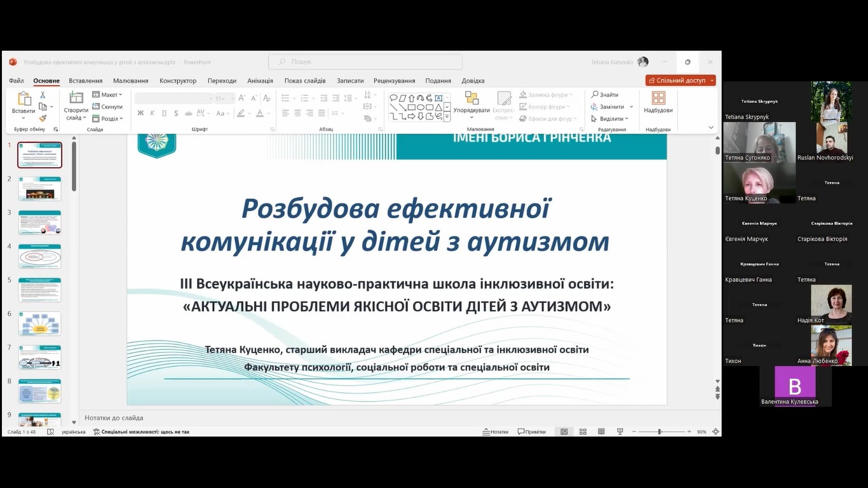
Task: Open the Анімація (Animation) ribbon tab
Action: 260,81
